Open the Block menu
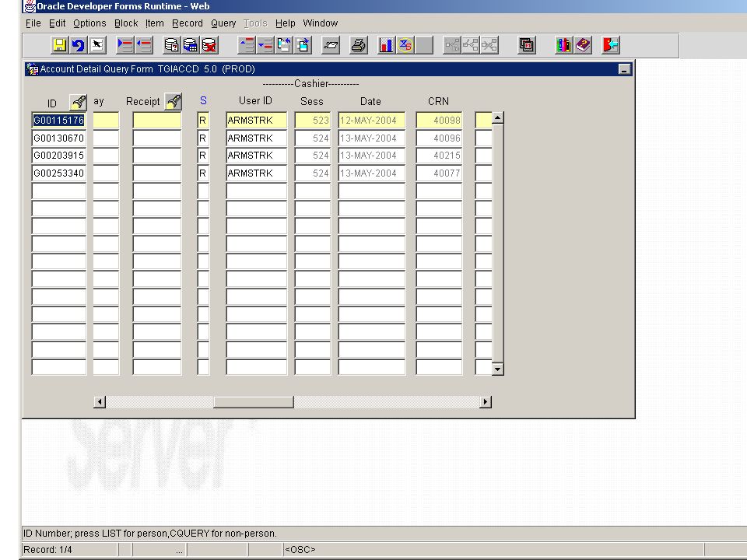Screen dimensions: 747x560 pyautogui.click(x=126, y=23)
